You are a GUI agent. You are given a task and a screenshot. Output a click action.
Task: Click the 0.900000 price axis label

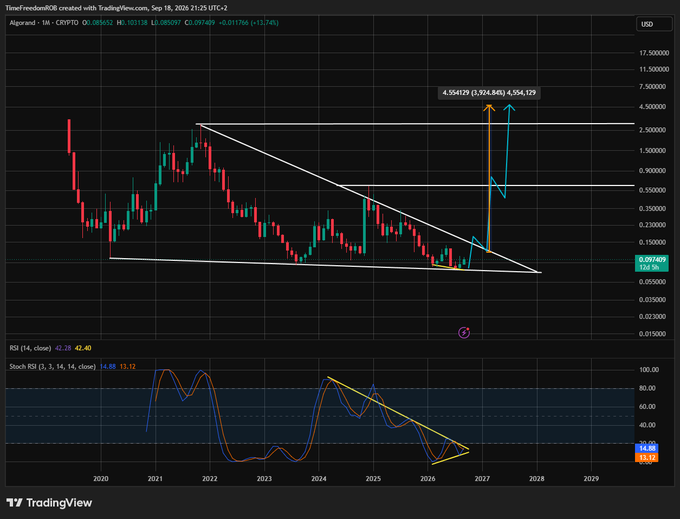[x=653, y=170]
